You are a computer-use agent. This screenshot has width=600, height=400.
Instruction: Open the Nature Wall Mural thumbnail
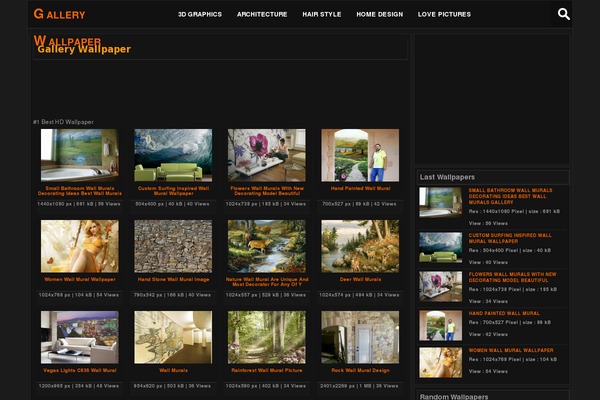tap(267, 246)
